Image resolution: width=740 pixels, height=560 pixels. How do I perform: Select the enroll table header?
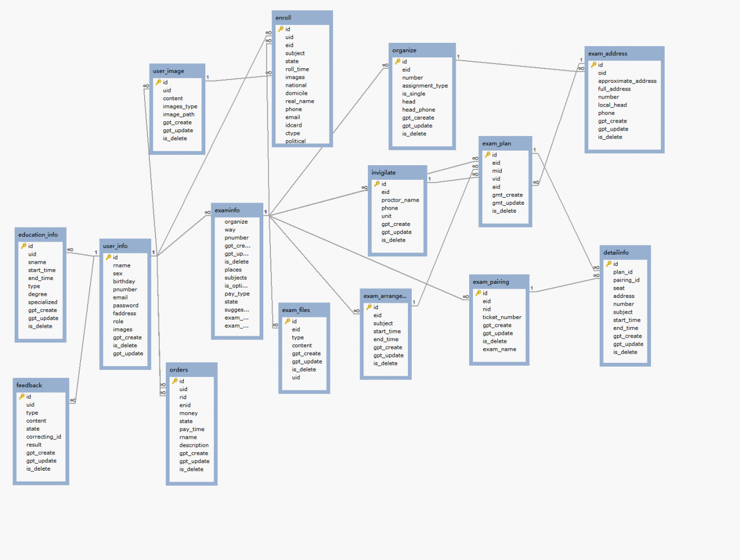(x=302, y=18)
